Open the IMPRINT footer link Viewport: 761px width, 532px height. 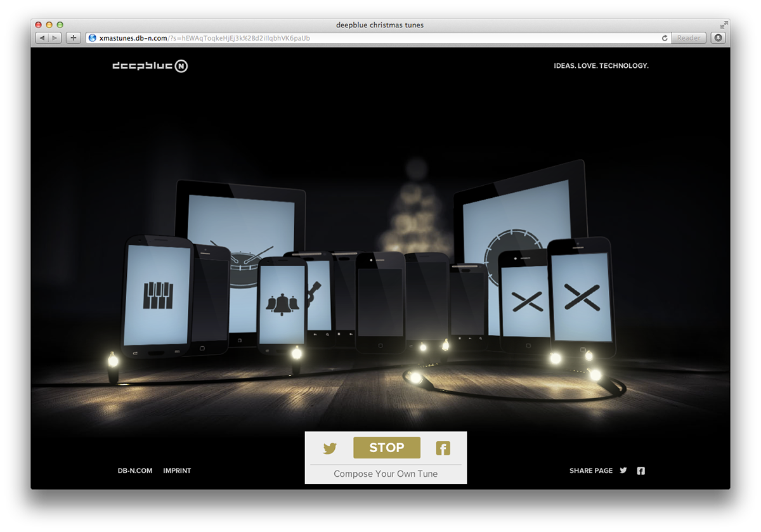pyautogui.click(x=177, y=470)
